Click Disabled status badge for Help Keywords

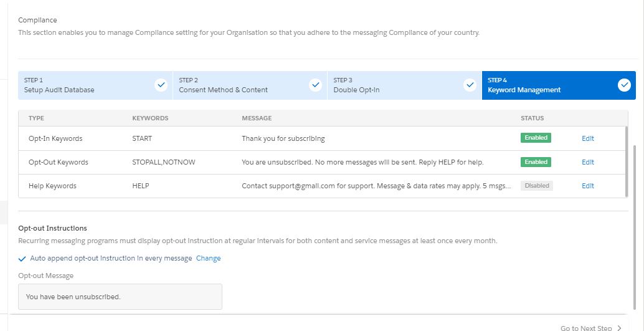(x=536, y=185)
